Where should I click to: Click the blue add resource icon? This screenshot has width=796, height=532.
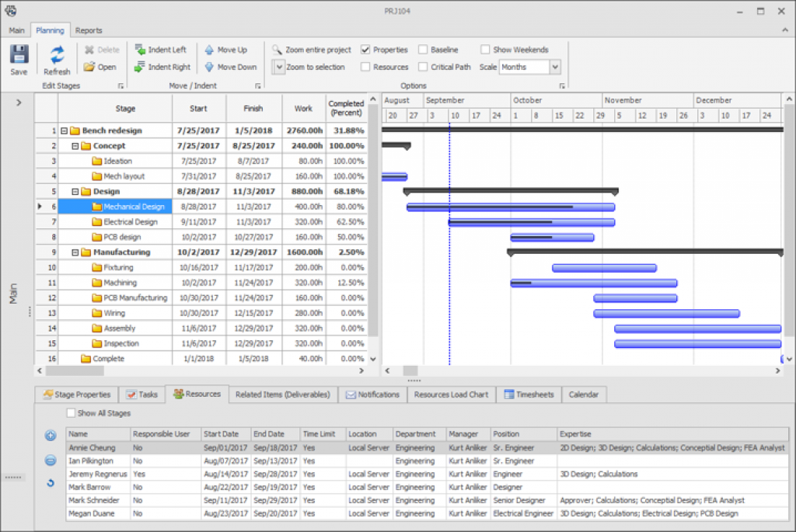click(x=51, y=436)
